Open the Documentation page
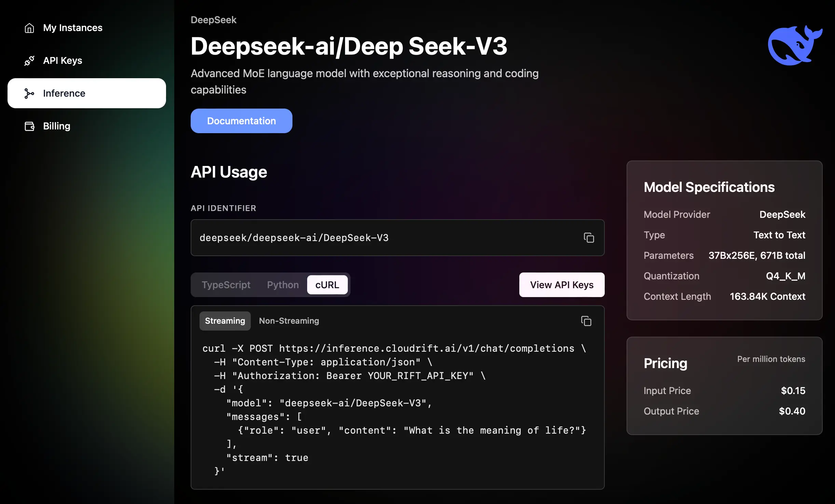This screenshot has width=835, height=504. (241, 121)
